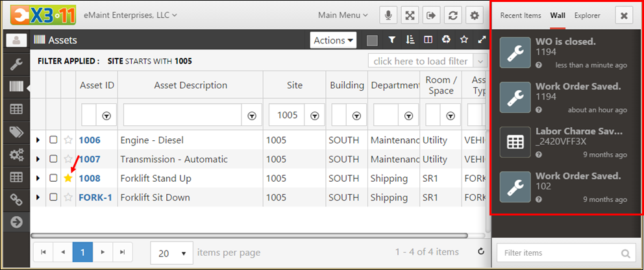Click the search magnifier in Filter items
This screenshot has height=270, width=644.
coord(626,254)
